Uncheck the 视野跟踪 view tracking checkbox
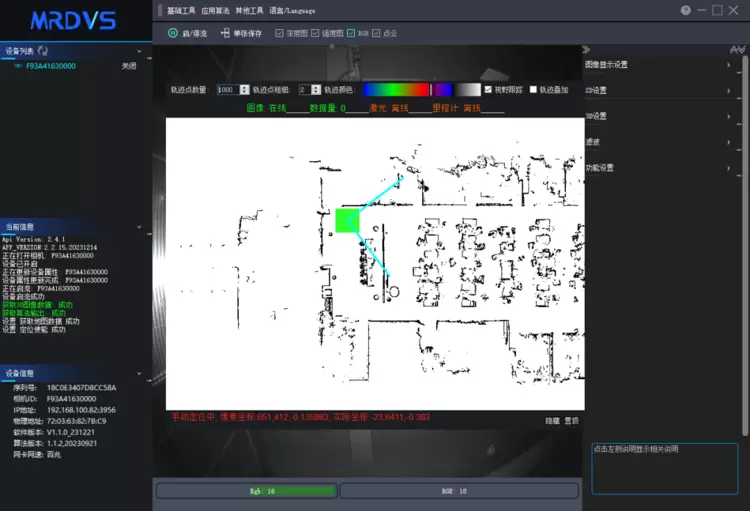The image size is (750, 511). click(488, 89)
